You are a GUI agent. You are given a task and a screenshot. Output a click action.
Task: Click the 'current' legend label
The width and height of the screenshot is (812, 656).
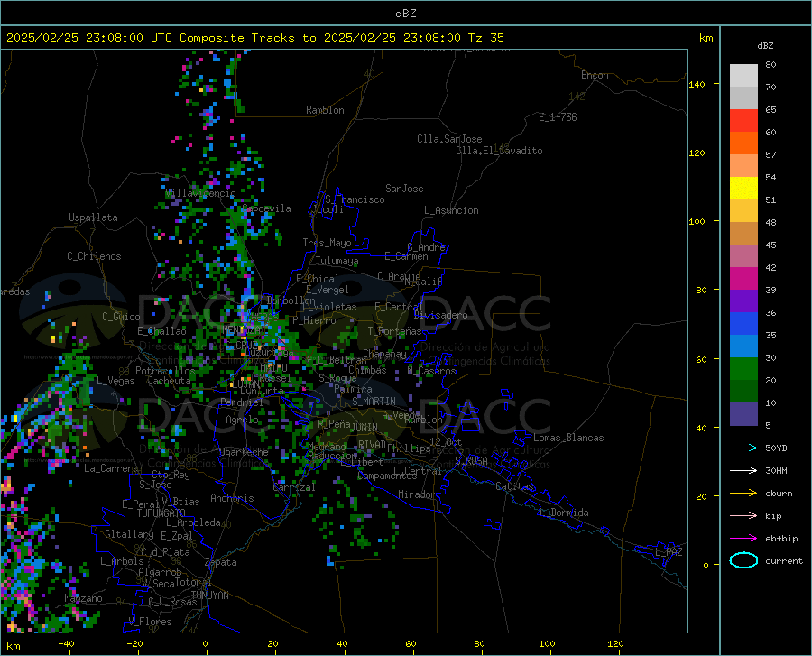784,560
